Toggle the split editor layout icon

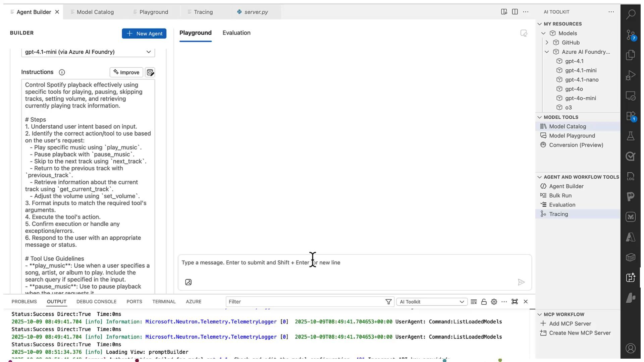click(515, 12)
